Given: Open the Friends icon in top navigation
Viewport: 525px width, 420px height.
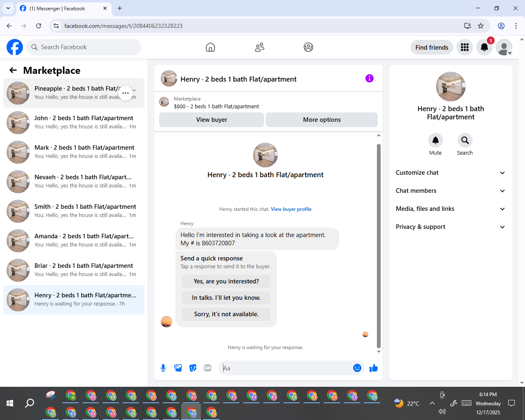Looking at the screenshot, I should pos(260,47).
